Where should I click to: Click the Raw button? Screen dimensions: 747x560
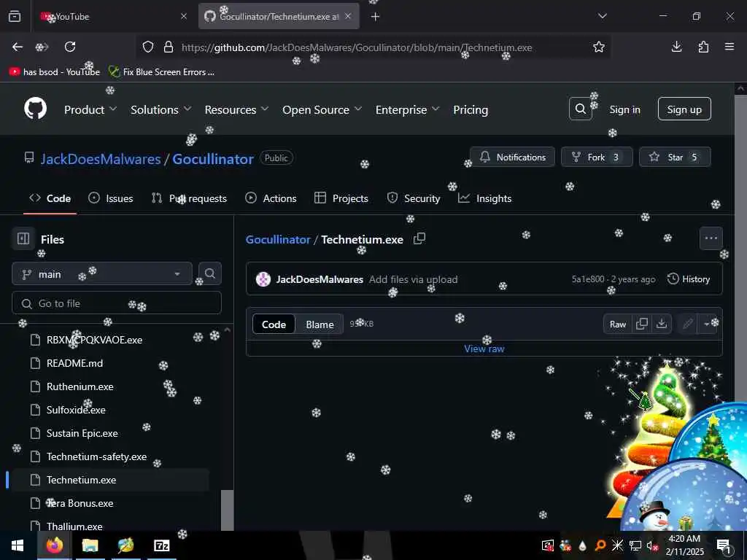point(617,324)
